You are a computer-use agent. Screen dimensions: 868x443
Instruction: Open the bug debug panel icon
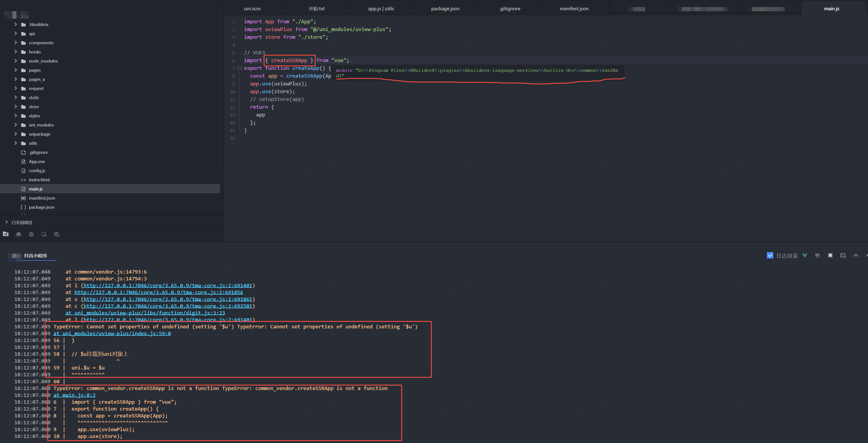coord(31,234)
